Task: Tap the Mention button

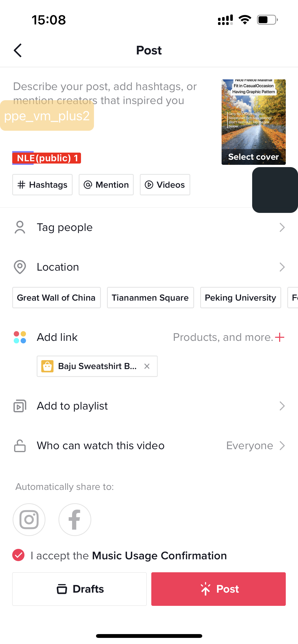Action: 106,185
